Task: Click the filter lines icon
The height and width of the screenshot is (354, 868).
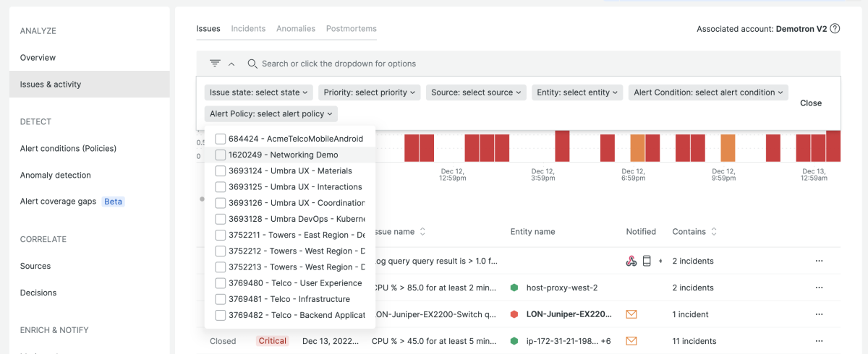Action: coord(215,64)
